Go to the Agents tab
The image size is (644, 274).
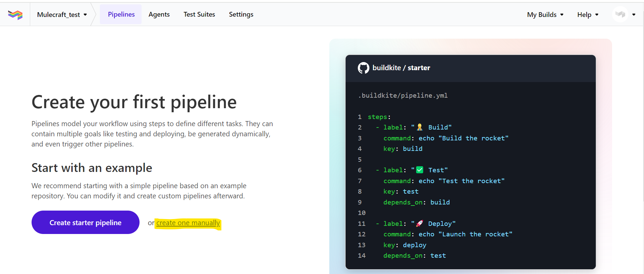click(x=159, y=15)
